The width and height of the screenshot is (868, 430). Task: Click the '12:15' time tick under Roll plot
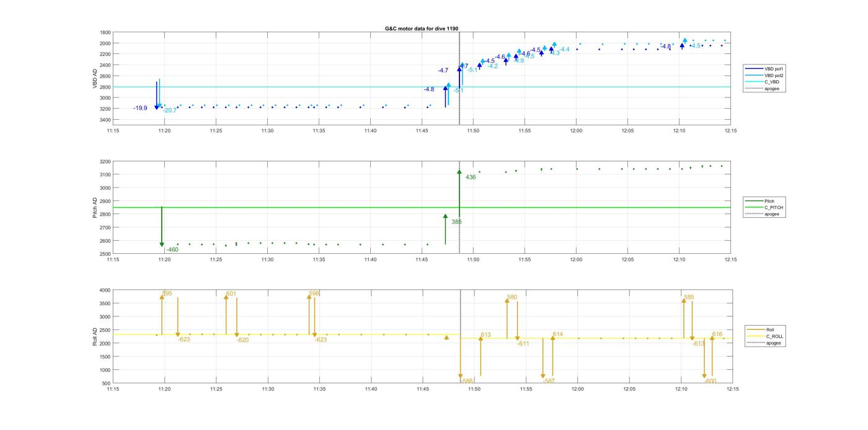click(732, 389)
